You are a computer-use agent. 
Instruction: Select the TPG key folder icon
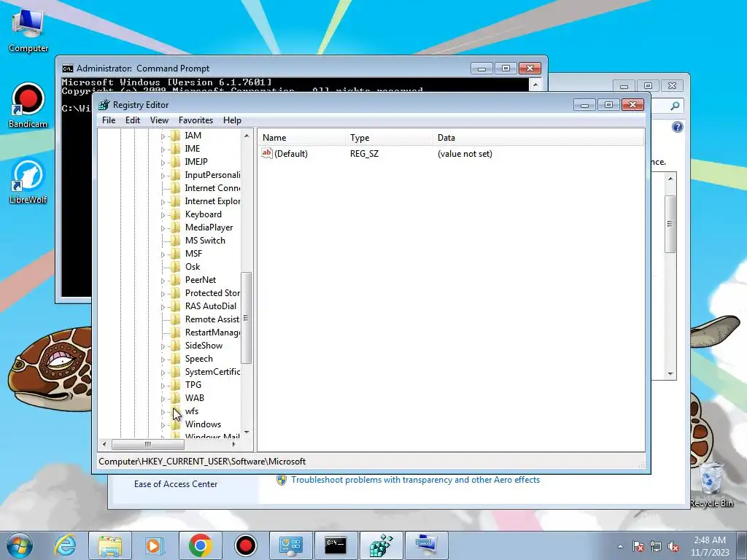[175, 385]
